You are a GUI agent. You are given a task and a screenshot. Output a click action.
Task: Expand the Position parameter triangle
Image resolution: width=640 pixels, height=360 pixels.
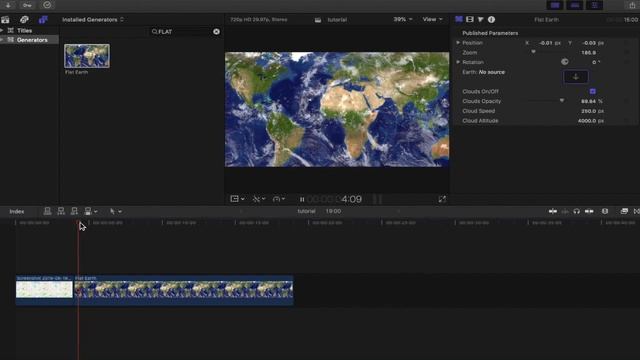[x=458, y=42]
